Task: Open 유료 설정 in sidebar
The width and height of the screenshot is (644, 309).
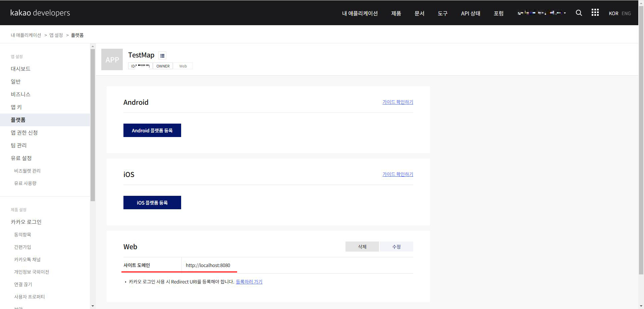Action: pos(21,158)
